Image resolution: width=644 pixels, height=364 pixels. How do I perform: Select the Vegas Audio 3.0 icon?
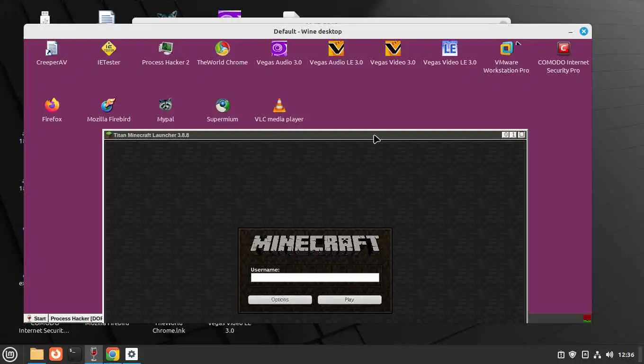pos(279,48)
